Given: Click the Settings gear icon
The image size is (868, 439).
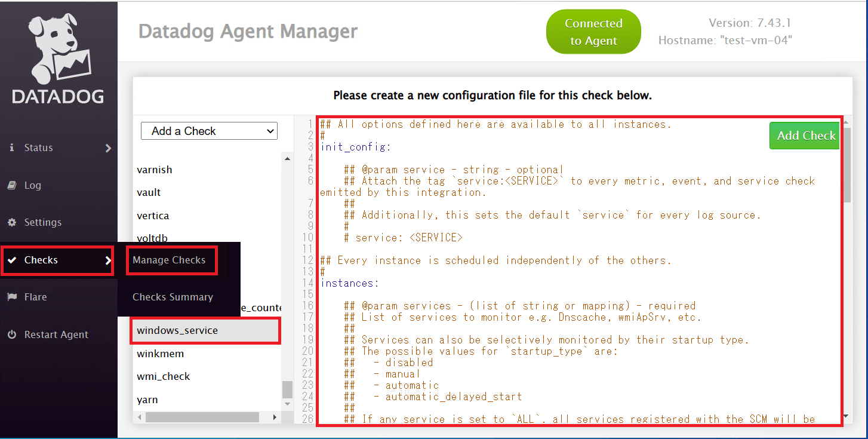Looking at the screenshot, I should 12,222.
